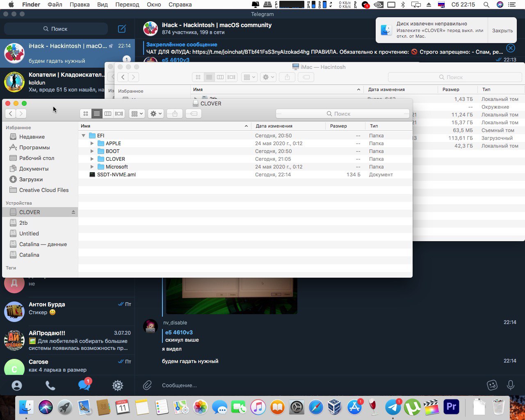
Task: Open Программы in the Finder sidebar
Action: (40, 147)
